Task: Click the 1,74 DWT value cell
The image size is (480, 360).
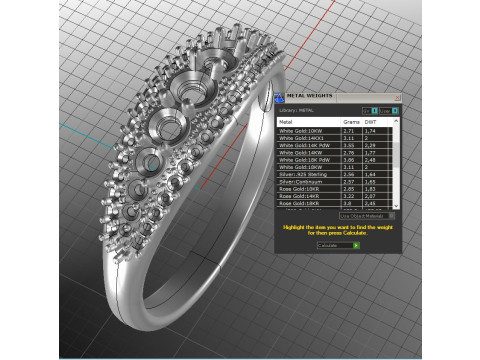Action: (x=375, y=131)
